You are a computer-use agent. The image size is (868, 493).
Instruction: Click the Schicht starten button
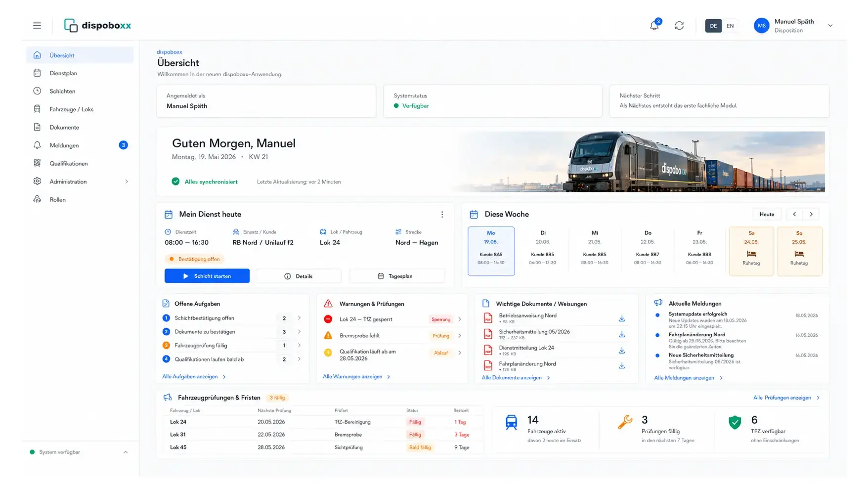(207, 276)
